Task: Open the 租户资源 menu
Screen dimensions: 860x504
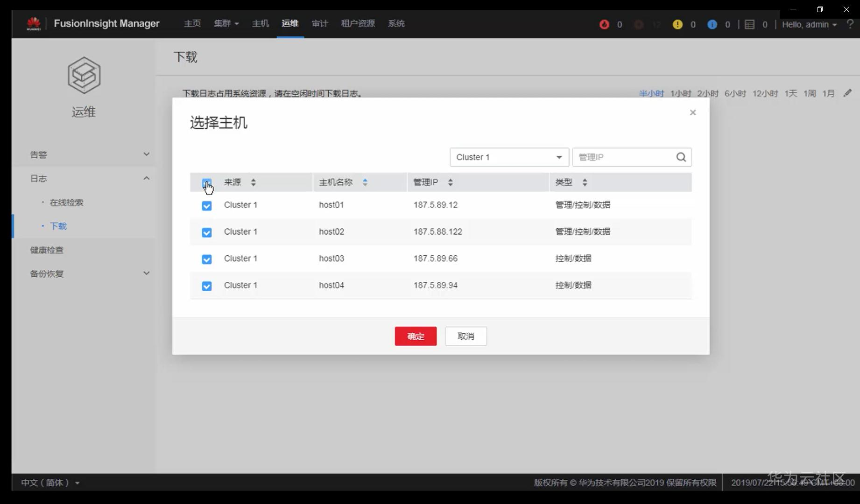Action: click(358, 23)
